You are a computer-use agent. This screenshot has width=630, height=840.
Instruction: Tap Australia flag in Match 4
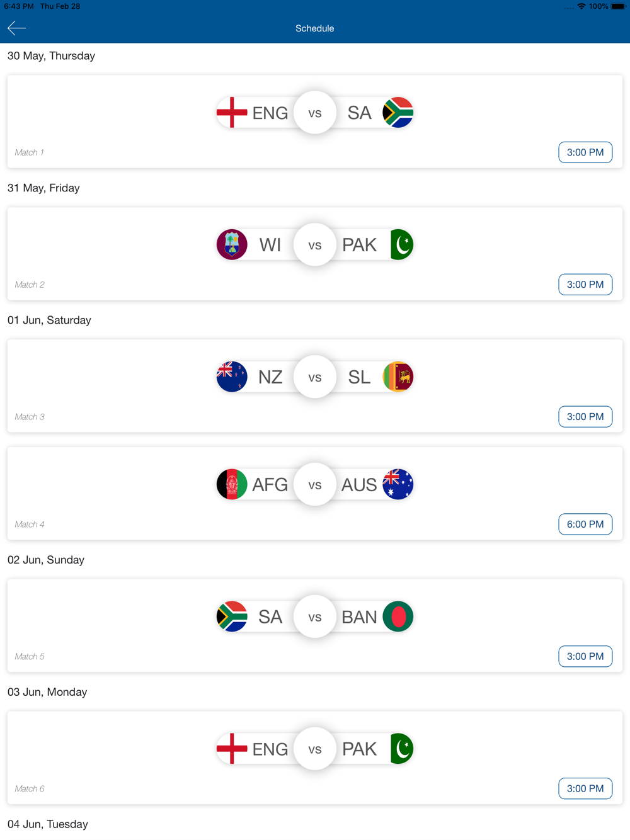(x=398, y=485)
